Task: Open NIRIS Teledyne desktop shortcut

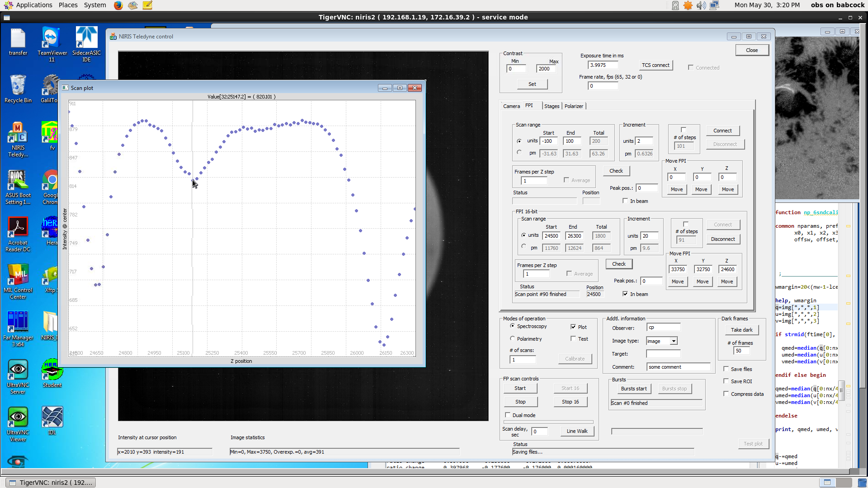Action: point(18,140)
